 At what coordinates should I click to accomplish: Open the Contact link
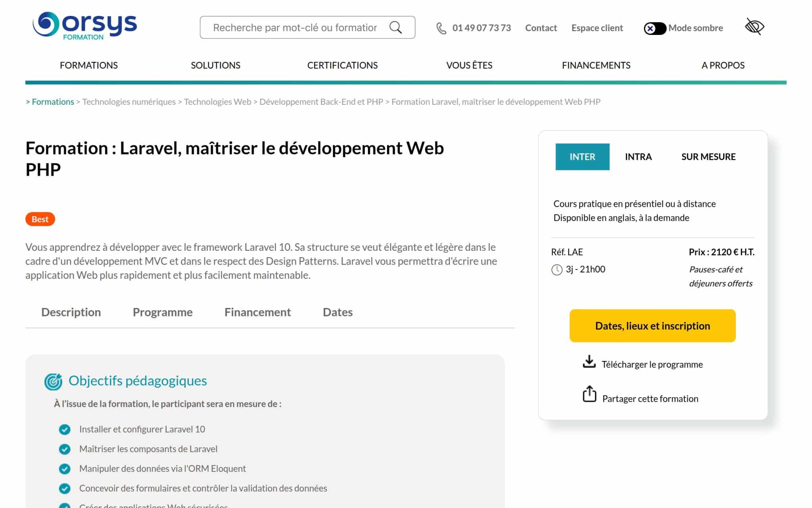541,28
